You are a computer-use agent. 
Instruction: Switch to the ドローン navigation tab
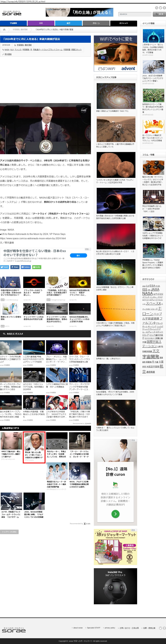(96, 23)
